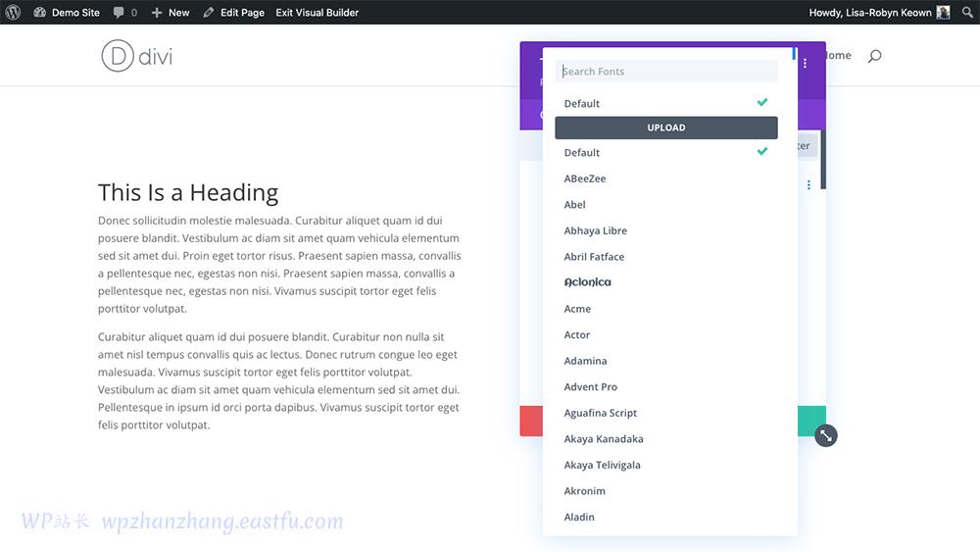
Task: Choose the Acme font
Action: click(x=666, y=308)
